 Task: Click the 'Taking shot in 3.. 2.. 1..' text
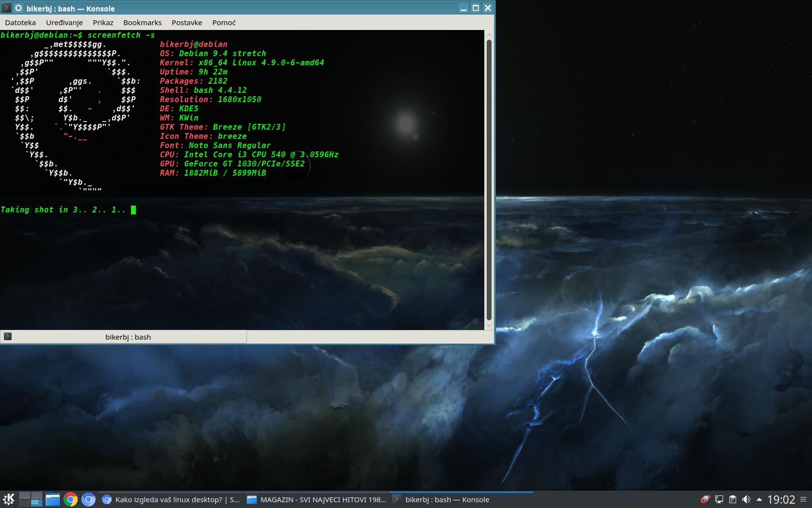63,209
